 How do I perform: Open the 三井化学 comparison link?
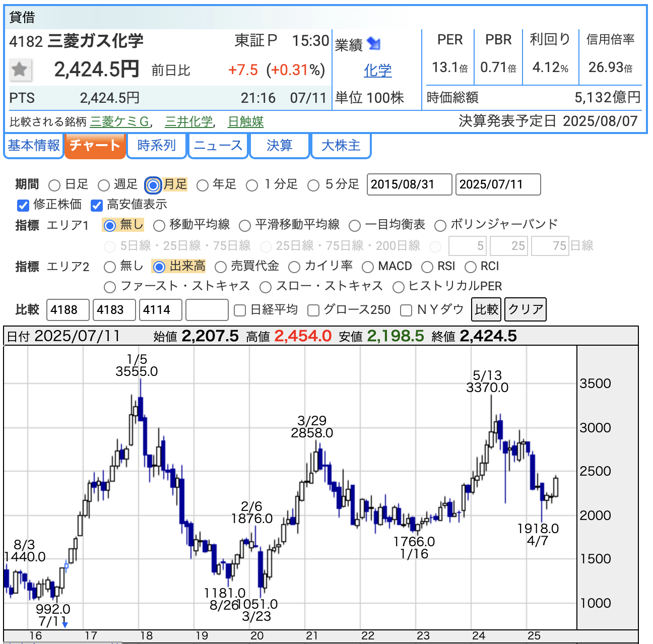point(189,122)
